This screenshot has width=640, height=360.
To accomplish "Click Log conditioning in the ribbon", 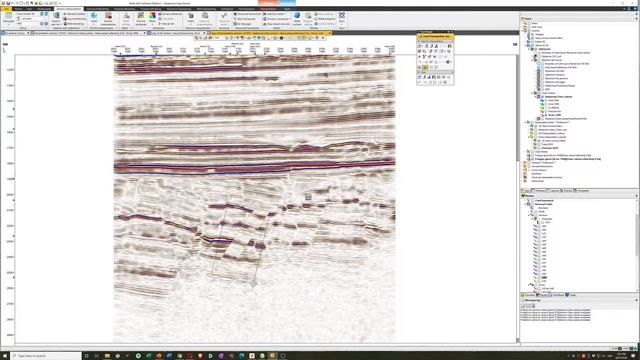I will (x=75, y=19).
